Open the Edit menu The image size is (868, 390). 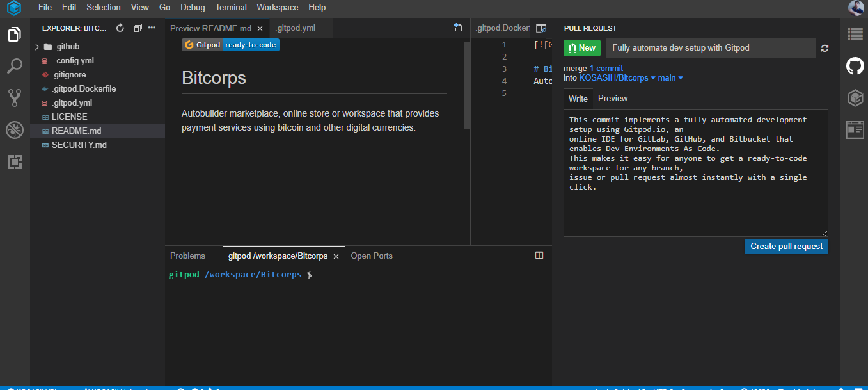pos(69,8)
